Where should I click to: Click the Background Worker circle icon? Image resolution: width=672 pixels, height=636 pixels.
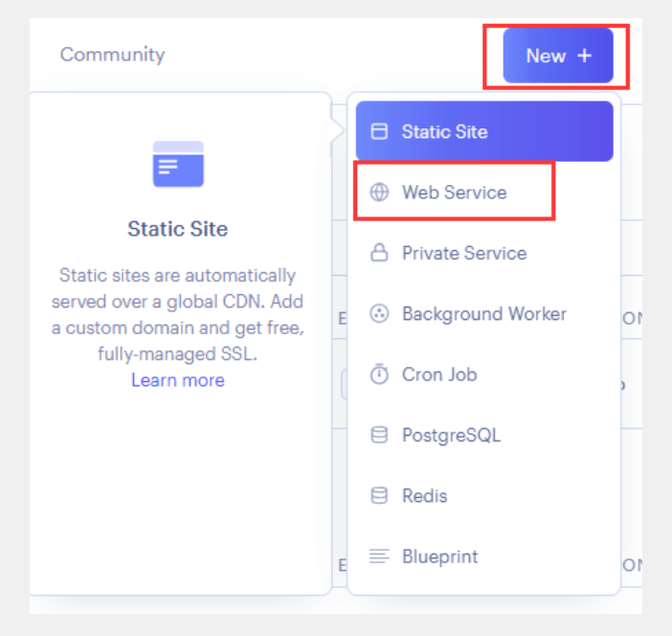click(380, 314)
